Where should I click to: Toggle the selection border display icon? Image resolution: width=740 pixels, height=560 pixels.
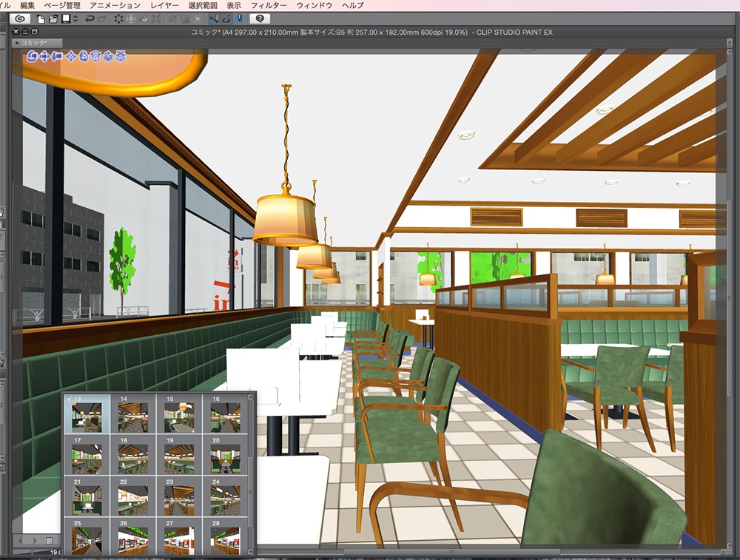(x=198, y=19)
